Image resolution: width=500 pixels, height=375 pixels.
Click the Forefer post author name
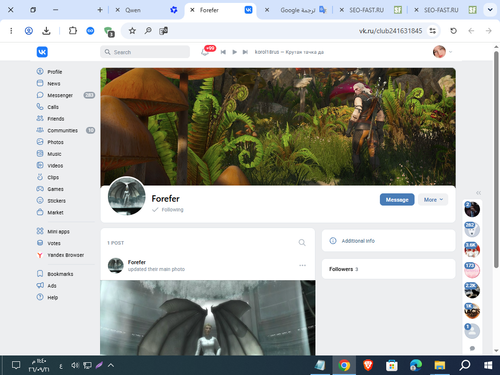click(137, 262)
